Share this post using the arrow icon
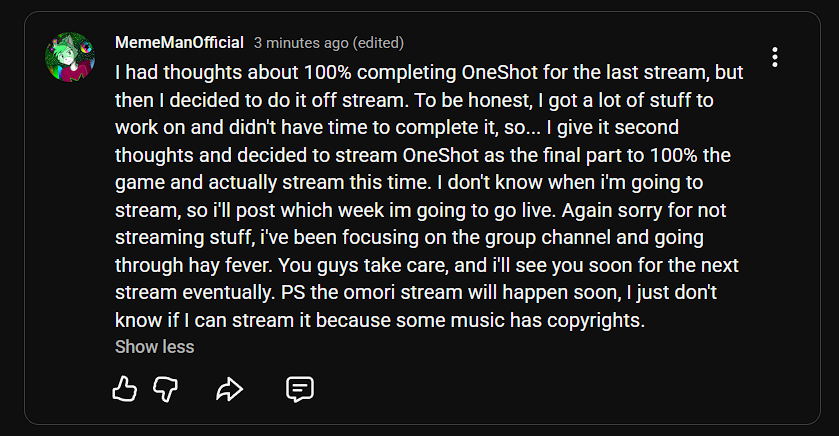Viewport: 839px width, 436px height. pyautogui.click(x=229, y=389)
